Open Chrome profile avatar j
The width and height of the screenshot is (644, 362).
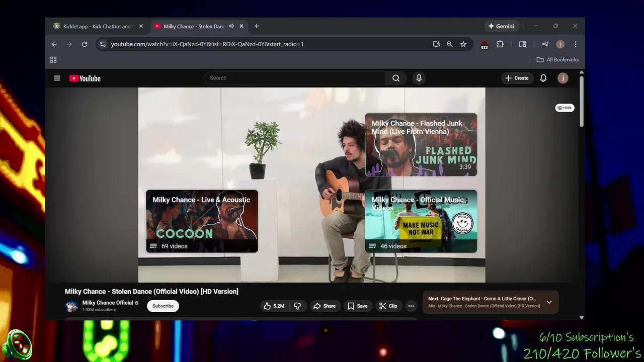click(560, 44)
